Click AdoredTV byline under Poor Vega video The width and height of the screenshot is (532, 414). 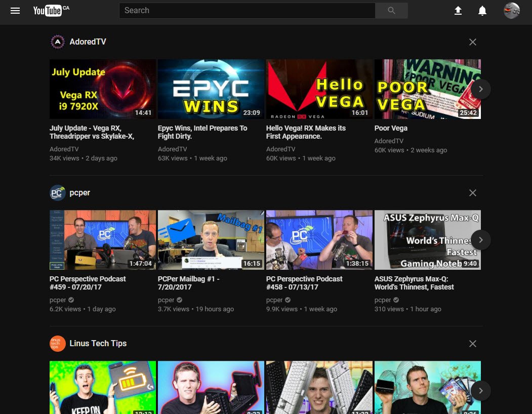click(x=389, y=141)
